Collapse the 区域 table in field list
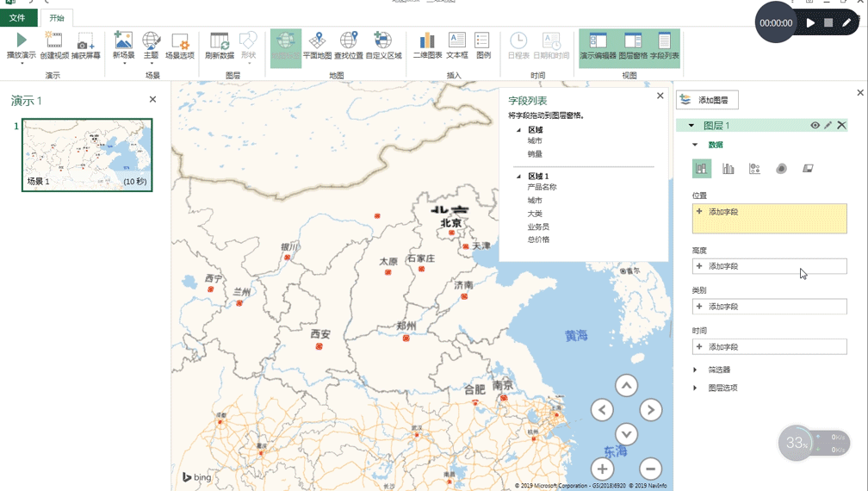The image size is (868, 491). click(518, 130)
